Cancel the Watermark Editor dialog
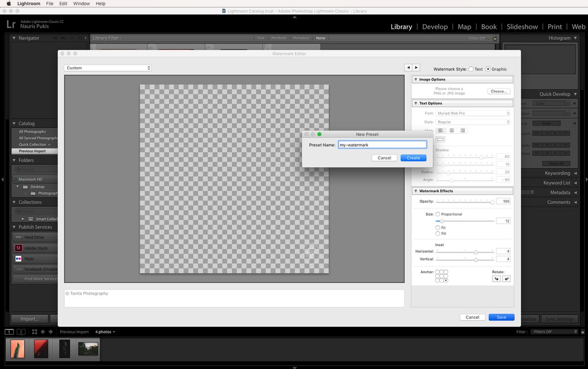 click(x=472, y=317)
